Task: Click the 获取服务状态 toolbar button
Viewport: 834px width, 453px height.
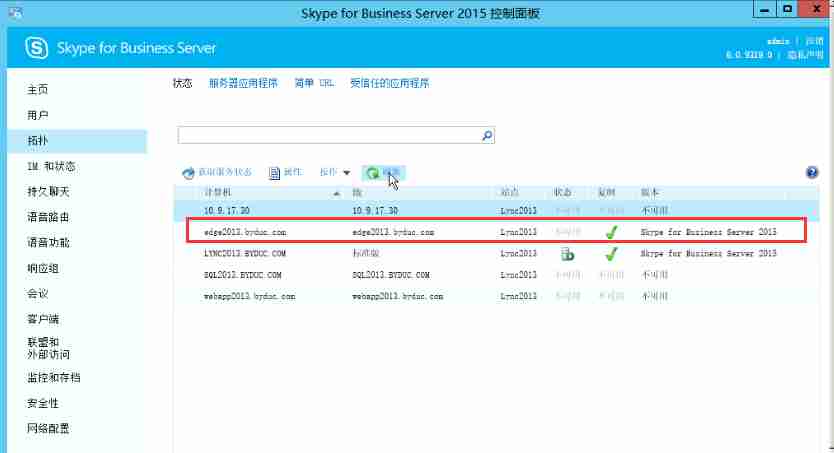Action: (x=216, y=172)
